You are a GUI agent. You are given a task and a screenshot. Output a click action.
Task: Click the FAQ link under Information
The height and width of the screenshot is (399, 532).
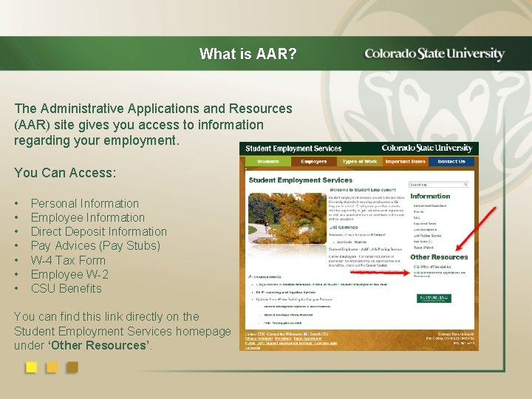point(416,217)
